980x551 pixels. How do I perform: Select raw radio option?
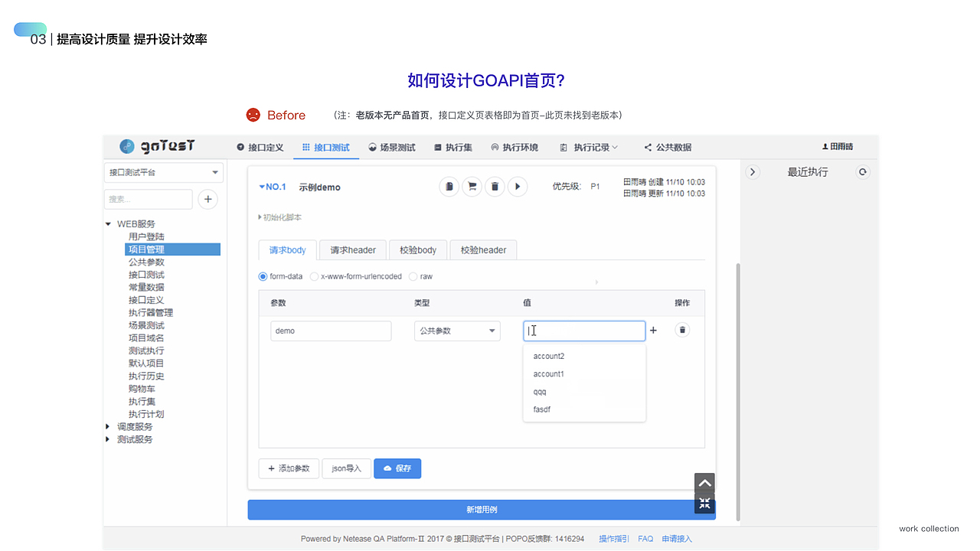click(x=413, y=276)
